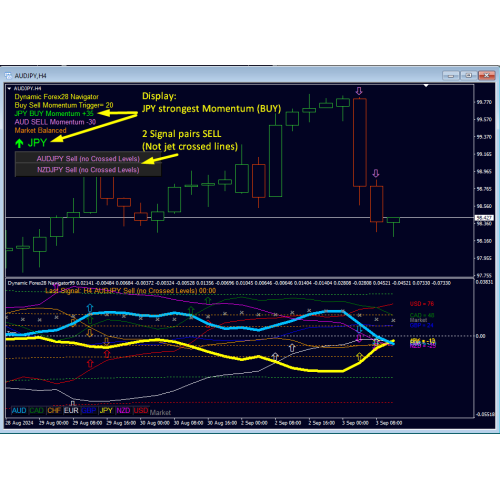Click the purple sell arrow above second red candle
The image size is (500, 500).
[376, 173]
